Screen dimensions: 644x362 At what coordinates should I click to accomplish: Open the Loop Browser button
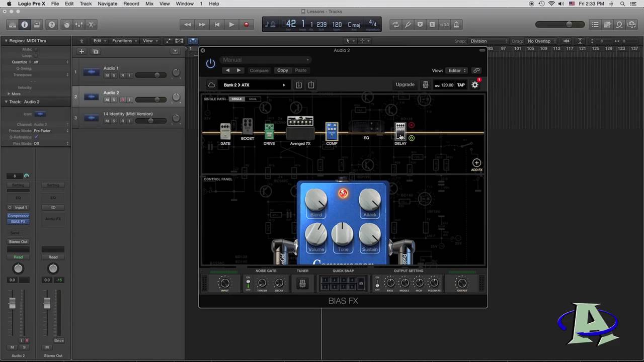coord(619,24)
